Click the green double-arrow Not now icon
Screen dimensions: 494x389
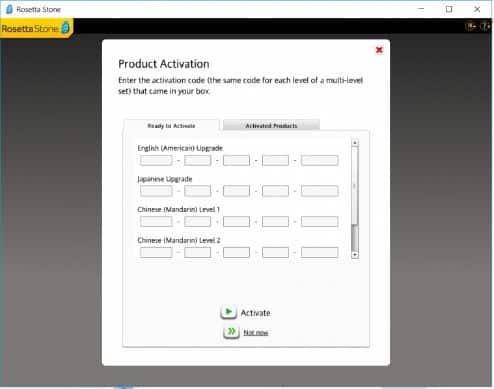(231, 332)
